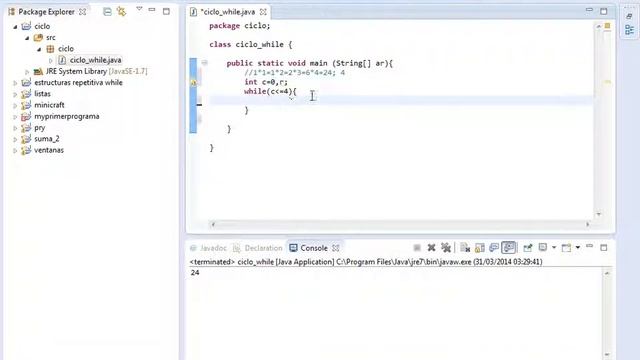Open the Package Explorer view menu triangle
Screen dimensions: 640x360
139,9
